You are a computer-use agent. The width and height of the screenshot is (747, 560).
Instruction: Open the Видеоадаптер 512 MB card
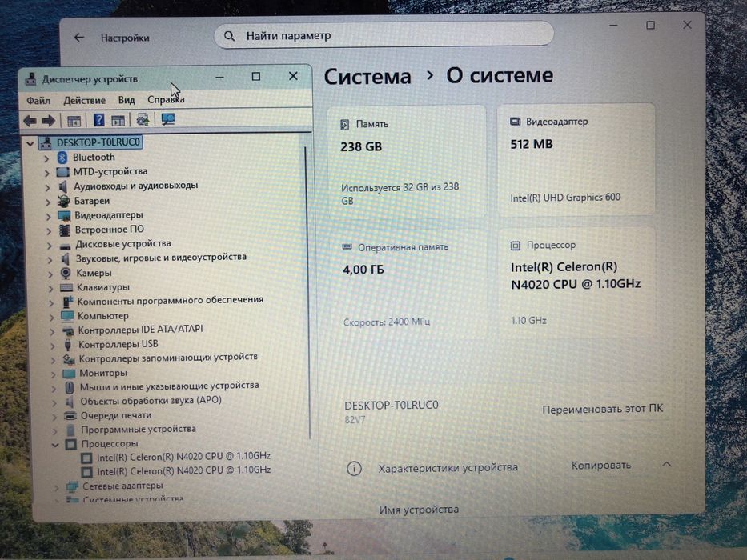point(576,159)
